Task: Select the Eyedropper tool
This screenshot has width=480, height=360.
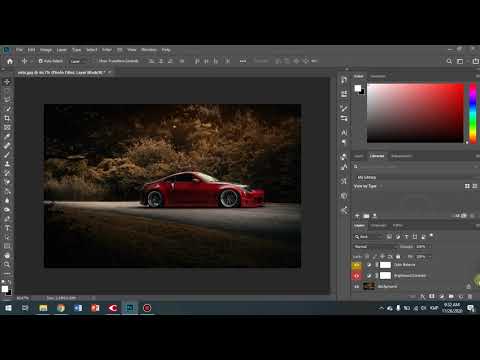Action: pyautogui.click(x=7, y=136)
